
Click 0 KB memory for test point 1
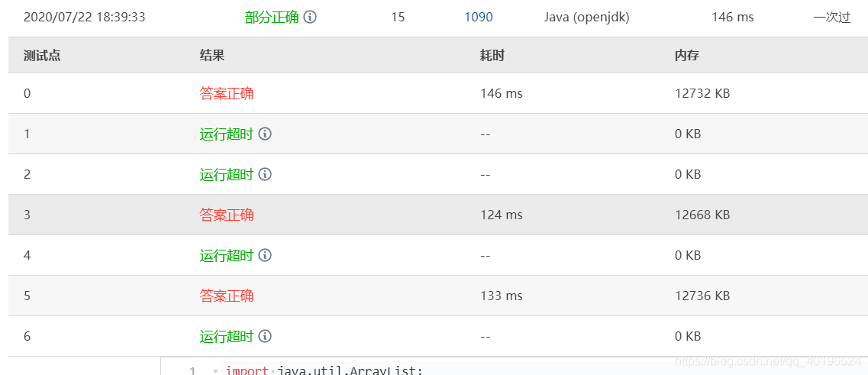click(688, 134)
